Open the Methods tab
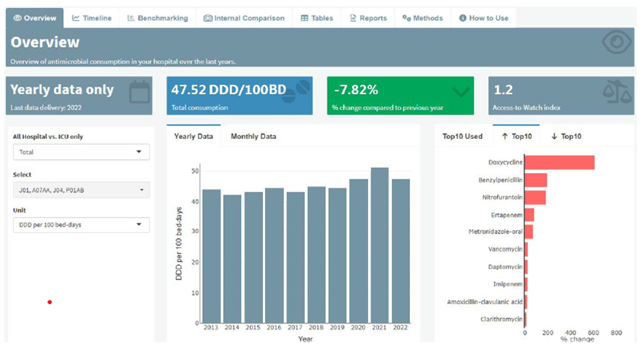 (x=422, y=18)
